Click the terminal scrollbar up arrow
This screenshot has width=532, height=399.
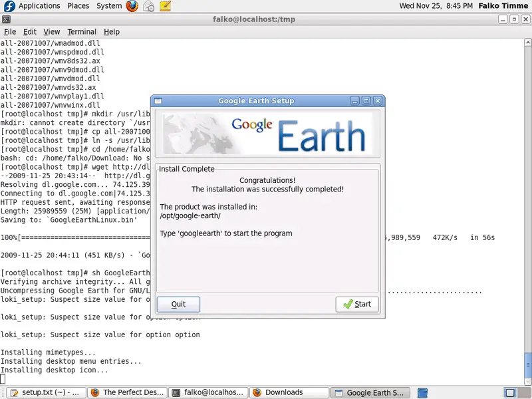coord(527,43)
